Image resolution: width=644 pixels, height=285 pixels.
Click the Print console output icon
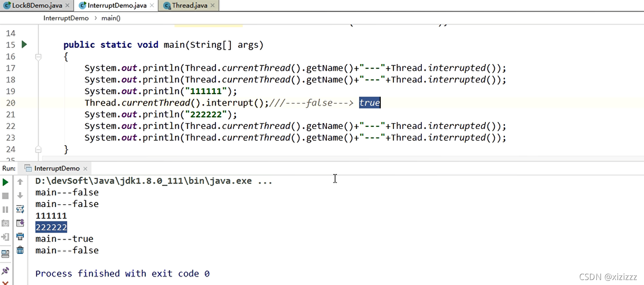point(20,236)
